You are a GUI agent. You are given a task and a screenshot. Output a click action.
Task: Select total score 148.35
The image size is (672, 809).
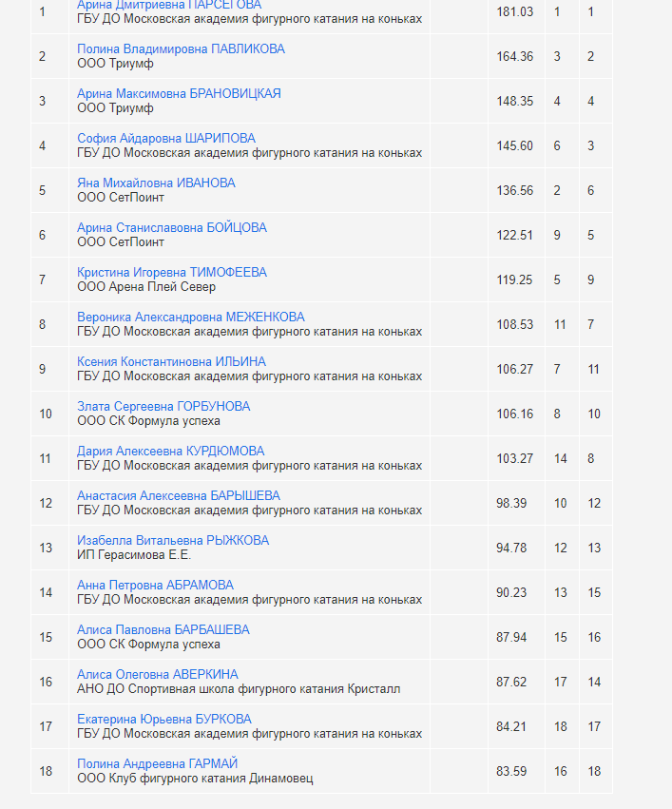tap(515, 101)
